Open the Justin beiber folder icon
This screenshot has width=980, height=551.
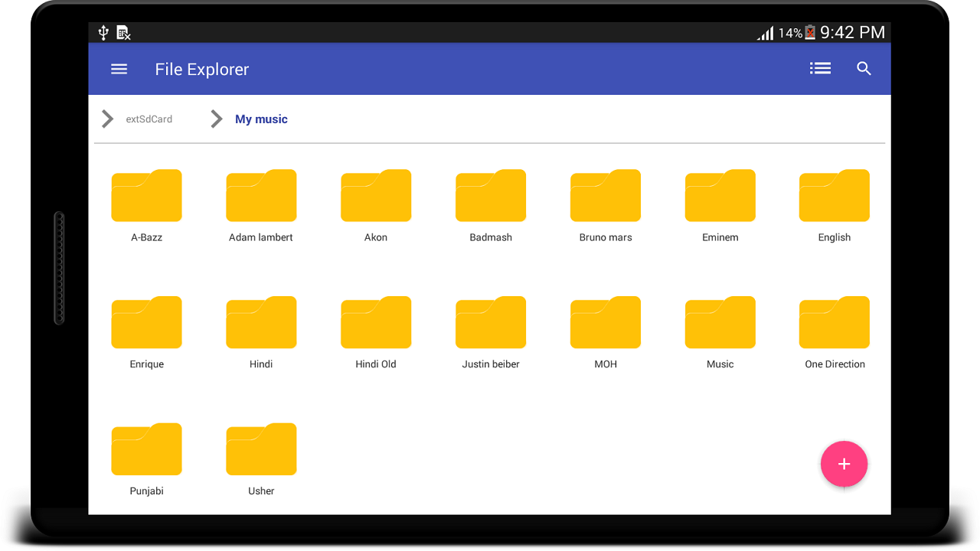pos(491,322)
